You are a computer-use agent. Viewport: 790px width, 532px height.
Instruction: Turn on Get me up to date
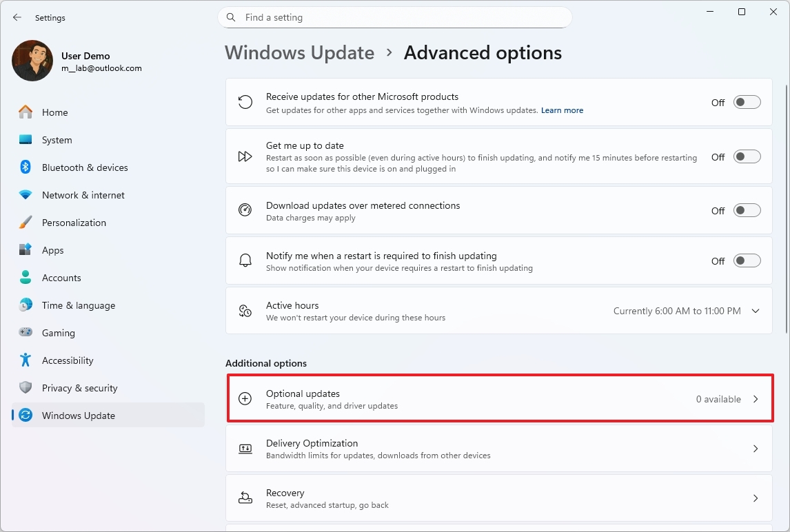[746, 156]
